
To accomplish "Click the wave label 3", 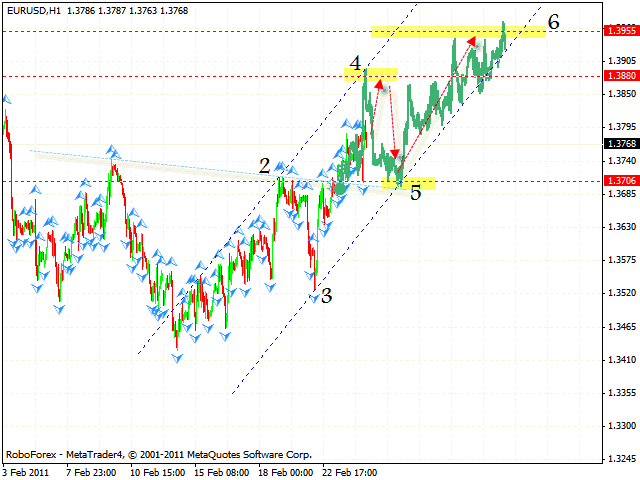I will coord(326,295).
